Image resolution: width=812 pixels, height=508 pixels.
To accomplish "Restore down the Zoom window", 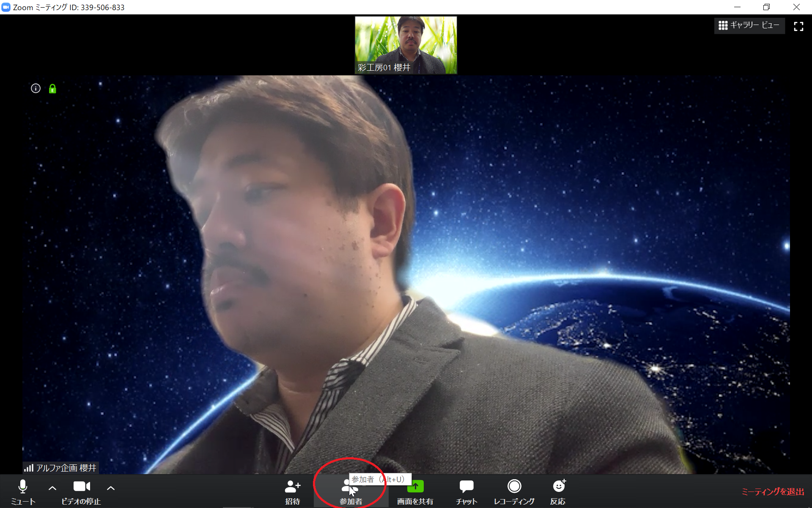I will tap(767, 7).
